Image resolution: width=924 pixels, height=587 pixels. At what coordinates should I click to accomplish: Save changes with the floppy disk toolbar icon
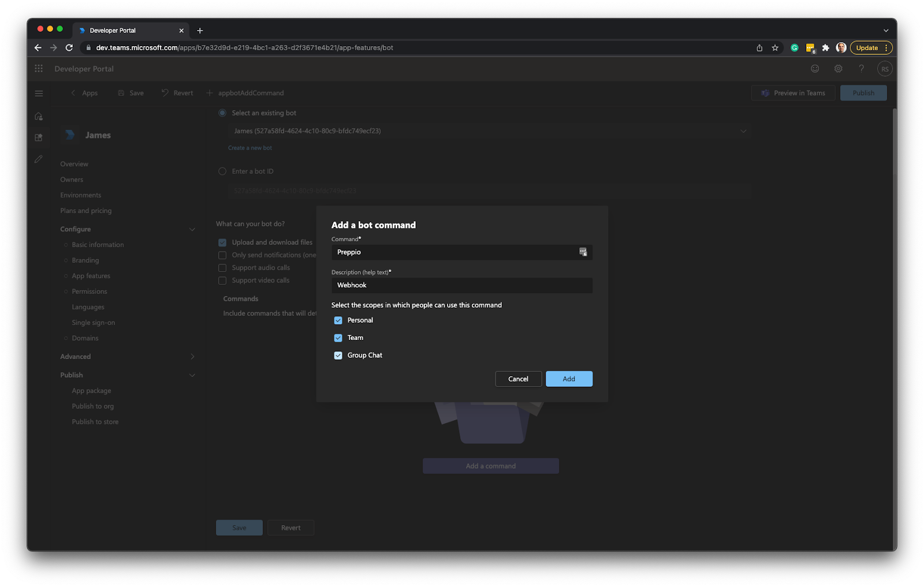(121, 92)
